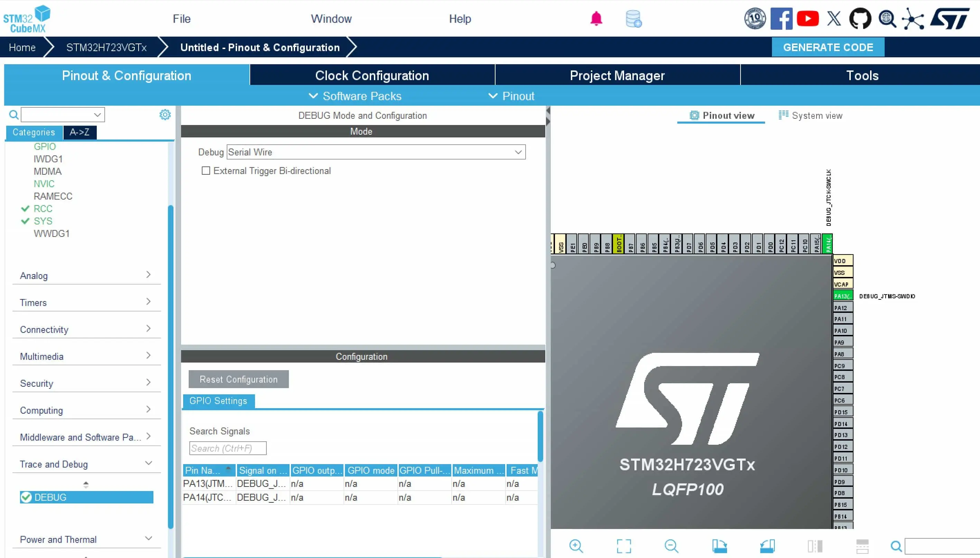This screenshot has width=980, height=558.
Task: Select the PA13(JTM... table row
Action: (360, 484)
